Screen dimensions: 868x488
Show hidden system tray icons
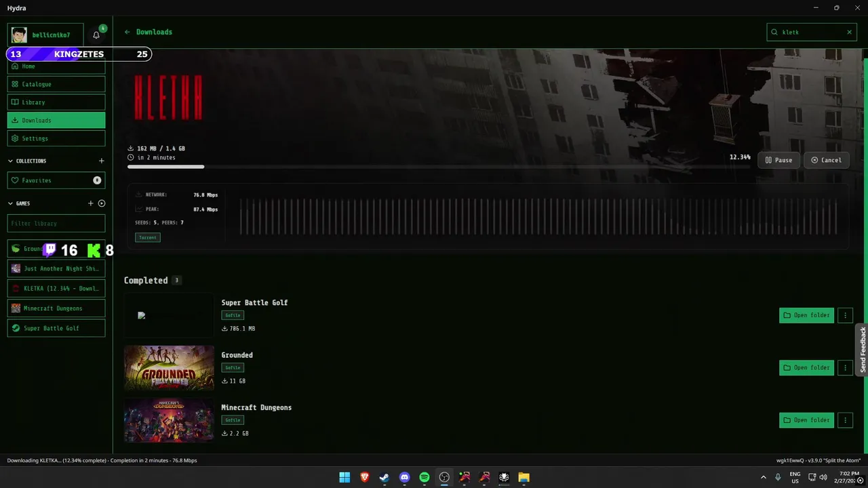click(x=764, y=477)
